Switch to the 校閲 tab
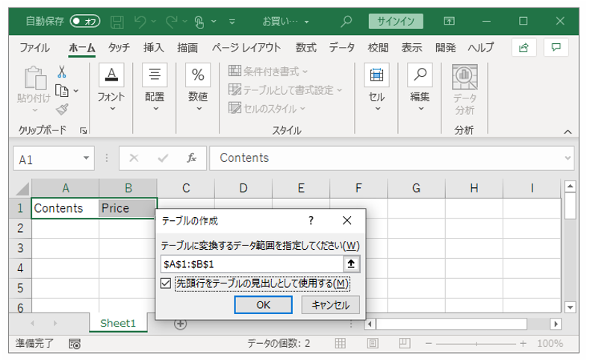The height and width of the screenshot is (364, 590). click(378, 48)
